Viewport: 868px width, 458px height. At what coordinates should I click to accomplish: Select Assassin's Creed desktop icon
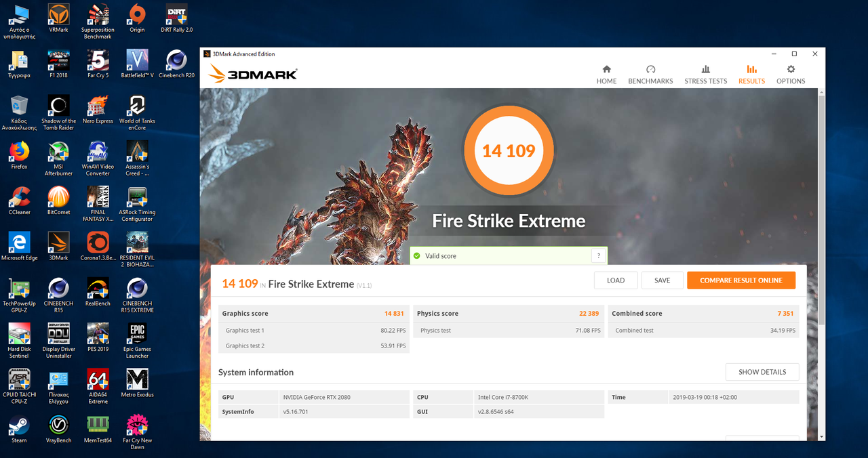137,159
